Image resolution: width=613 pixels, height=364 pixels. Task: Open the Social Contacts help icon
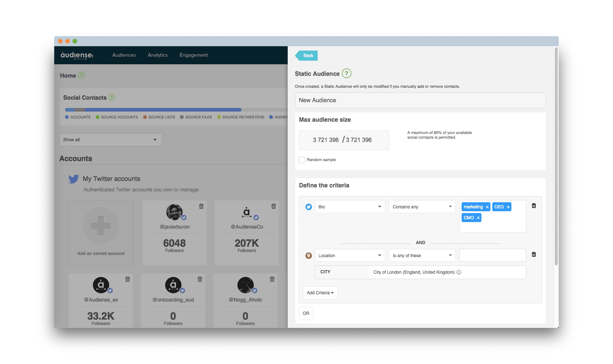pyautogui.click(x=112, y=97)
